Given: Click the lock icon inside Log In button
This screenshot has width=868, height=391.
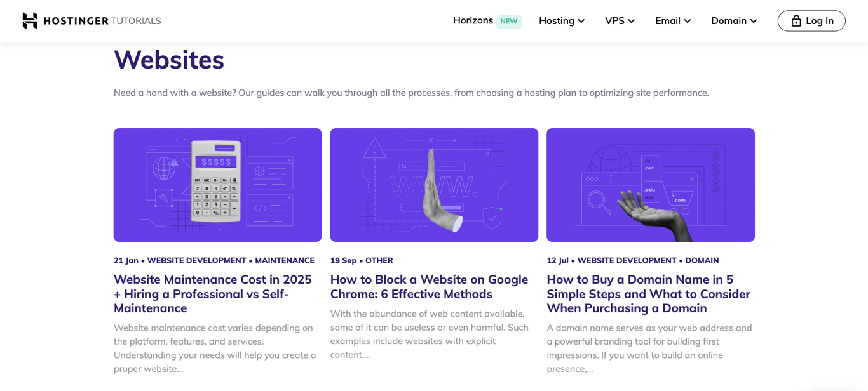Looking at the screenshot, I should (x=796, y=20).
